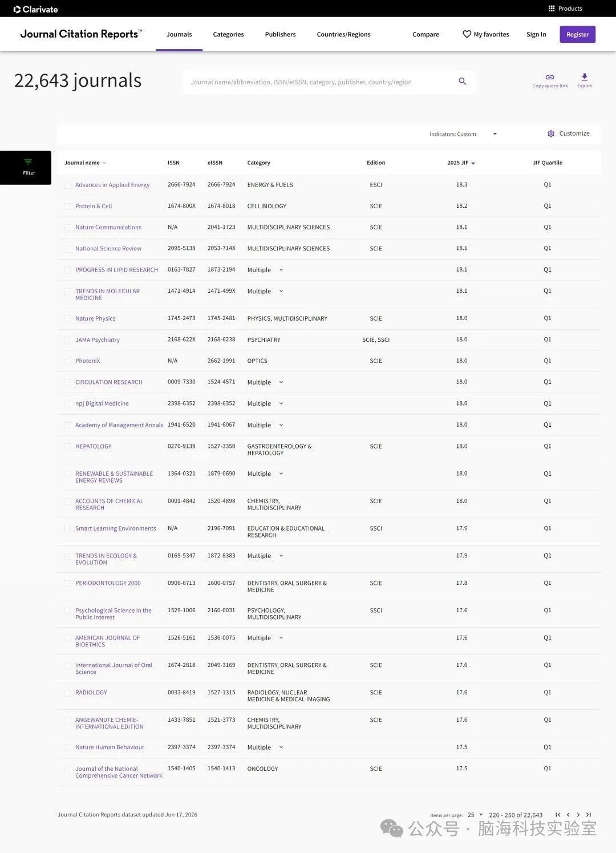Viewport: 616px width, 853px height.
Task: Check the Advances in Applied Energy checkbox
Action: coord(68,185)
